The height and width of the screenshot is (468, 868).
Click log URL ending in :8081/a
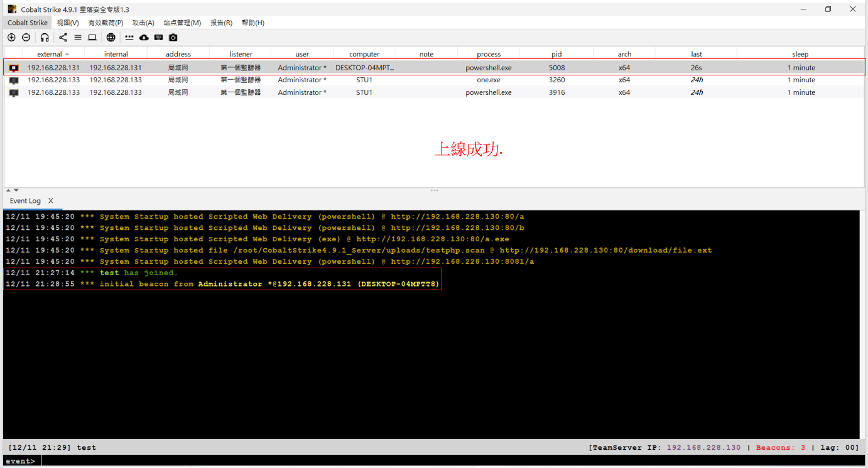click(x=462, y=262)
